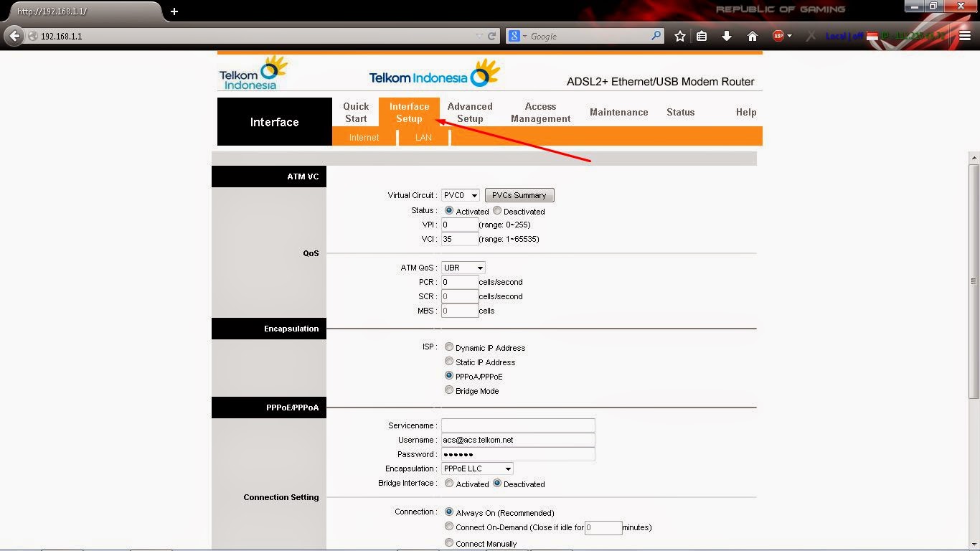
Task: Select Status Activated radio button
Action: (449, 211)
